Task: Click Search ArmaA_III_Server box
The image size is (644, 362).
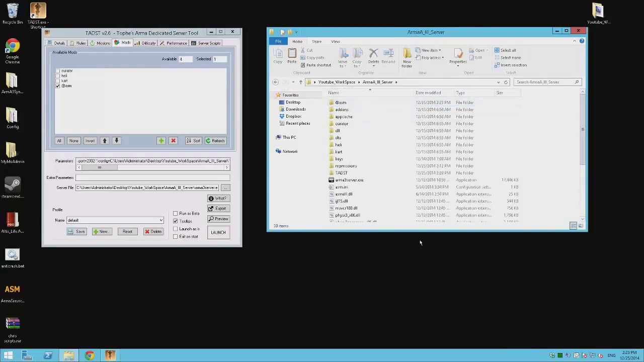Action: [547, 82]
